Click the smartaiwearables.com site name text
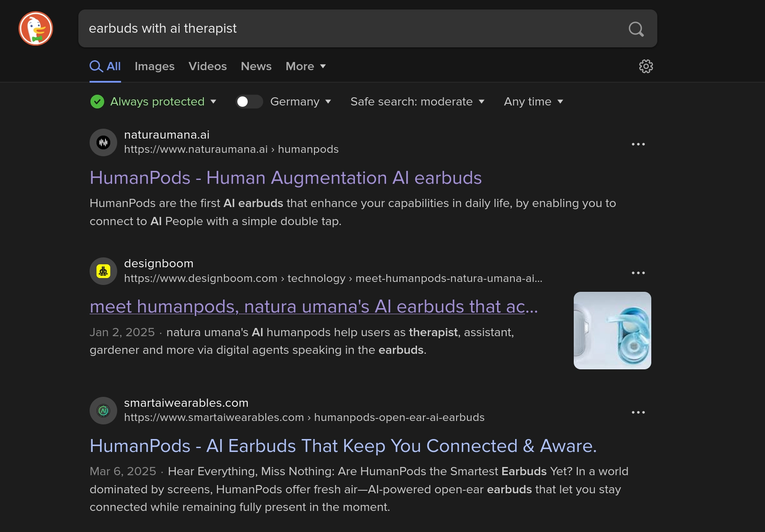 point(186,403)
